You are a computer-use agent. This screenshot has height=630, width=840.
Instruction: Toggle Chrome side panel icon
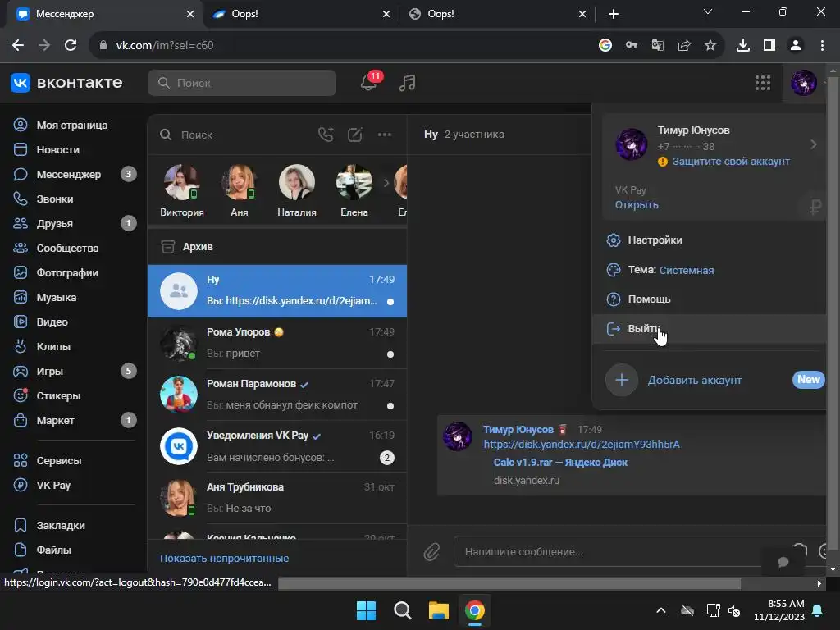[769, 46]
